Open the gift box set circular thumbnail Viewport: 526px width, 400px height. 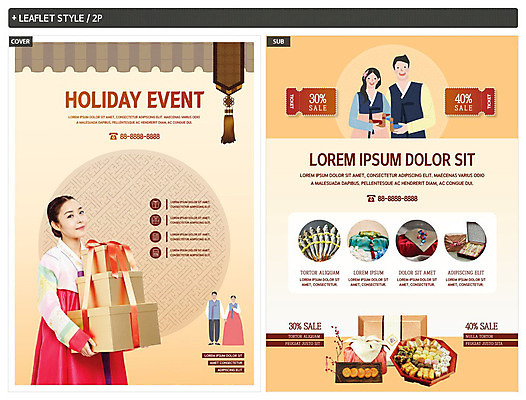point(466,241)
